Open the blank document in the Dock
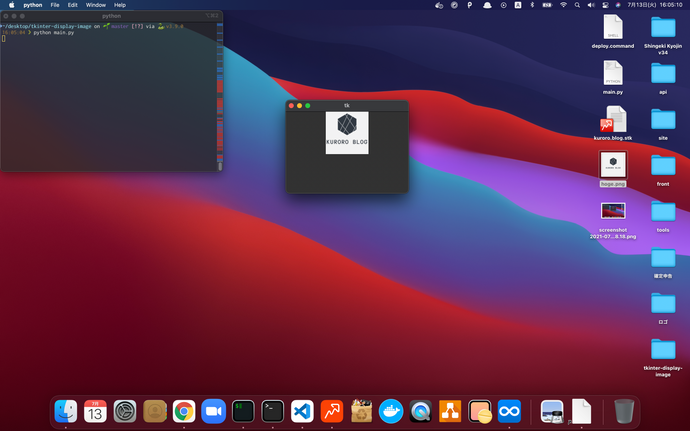The image size is (690, 431). [x=581, y=411]
